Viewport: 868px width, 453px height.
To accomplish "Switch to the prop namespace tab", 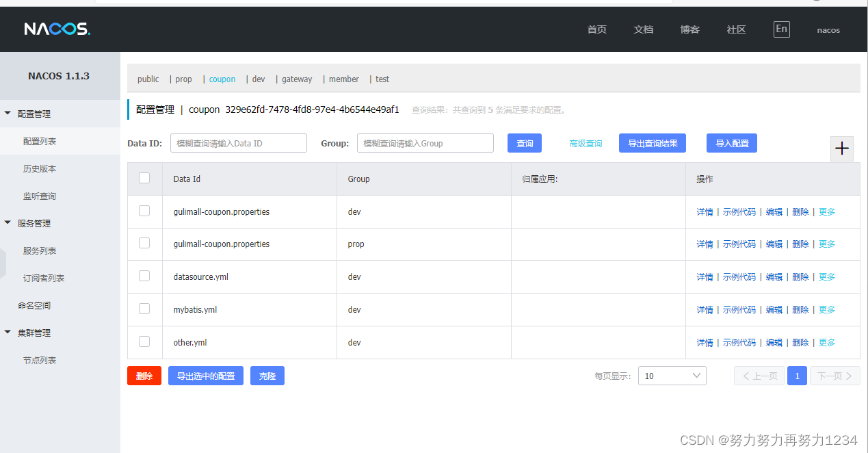I will pyautogui.click(x=184, y=79).
